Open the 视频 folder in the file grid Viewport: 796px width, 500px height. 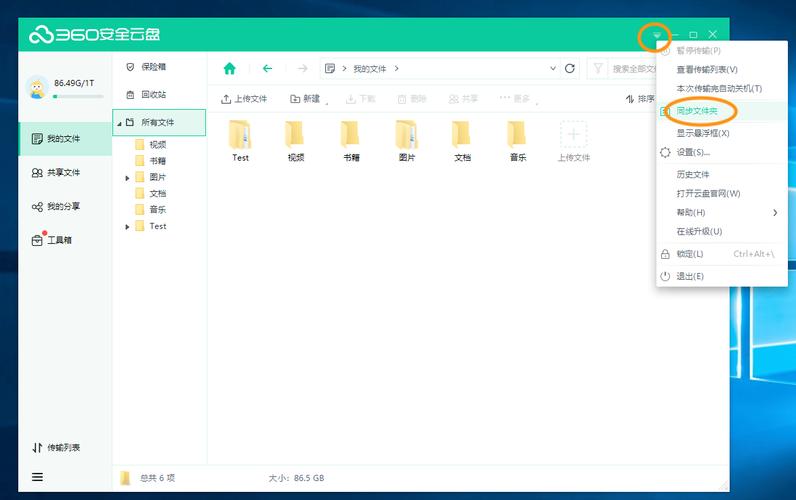[295, 141]
